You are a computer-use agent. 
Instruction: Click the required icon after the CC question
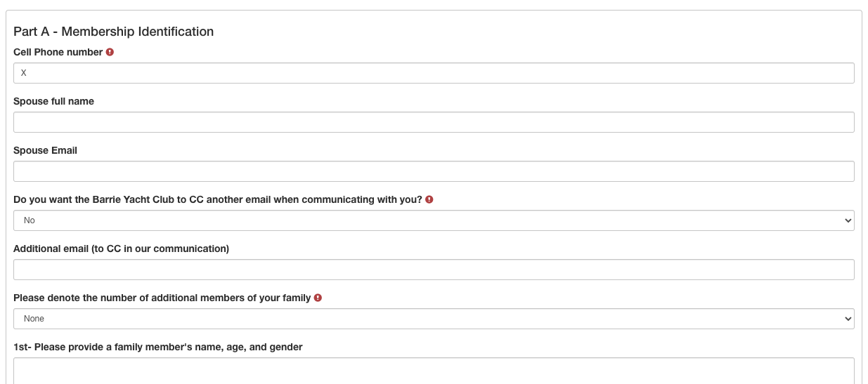coord(429,199)
